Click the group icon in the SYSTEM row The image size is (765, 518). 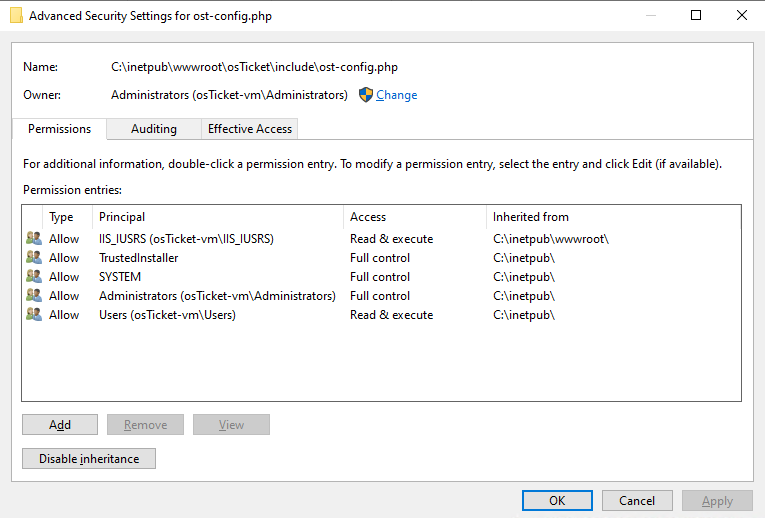tap(34, 277)
